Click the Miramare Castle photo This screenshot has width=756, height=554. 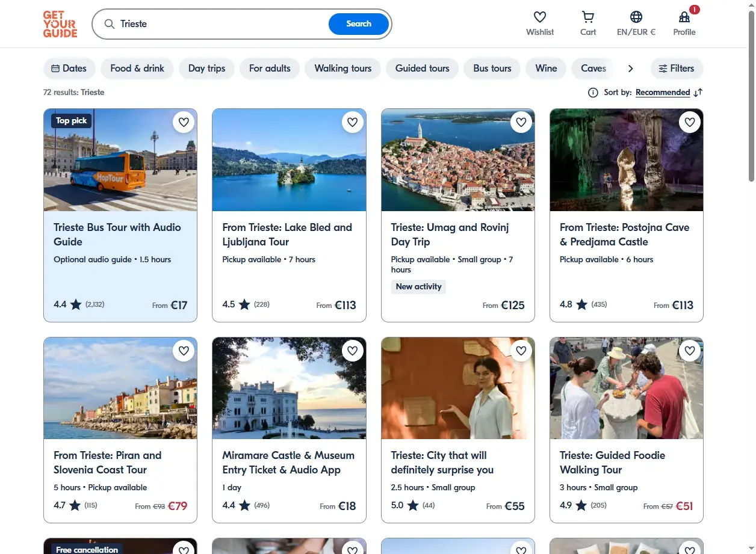coord(289,388)
